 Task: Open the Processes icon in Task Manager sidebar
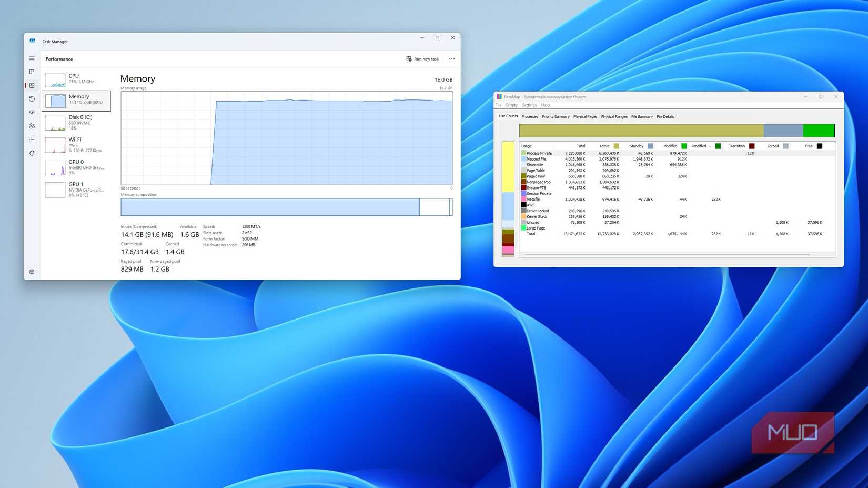pyautogui.click(x=32, y=72)
